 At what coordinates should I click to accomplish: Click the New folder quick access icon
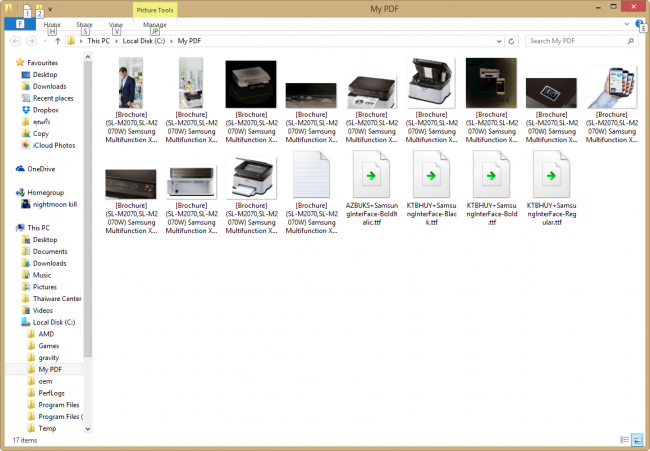pyautogui.click(x=39, y=8)
